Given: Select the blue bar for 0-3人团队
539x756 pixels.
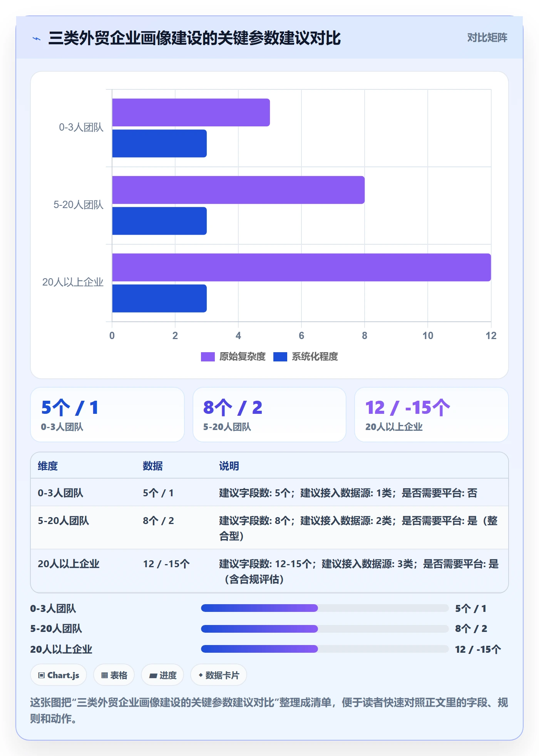Looking at the screenshot, I should coord(159,143).
